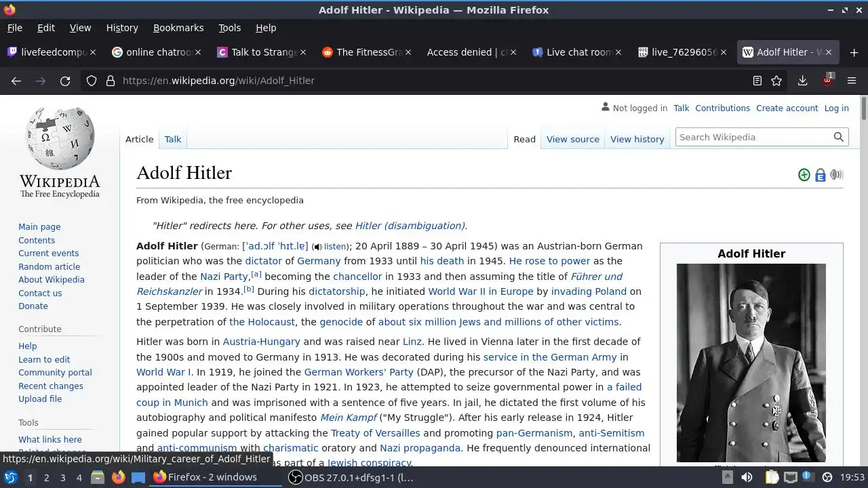This screenshot has height=488, width=868.
Task: Open the downloads panel icon
Action: pos(802,81)
